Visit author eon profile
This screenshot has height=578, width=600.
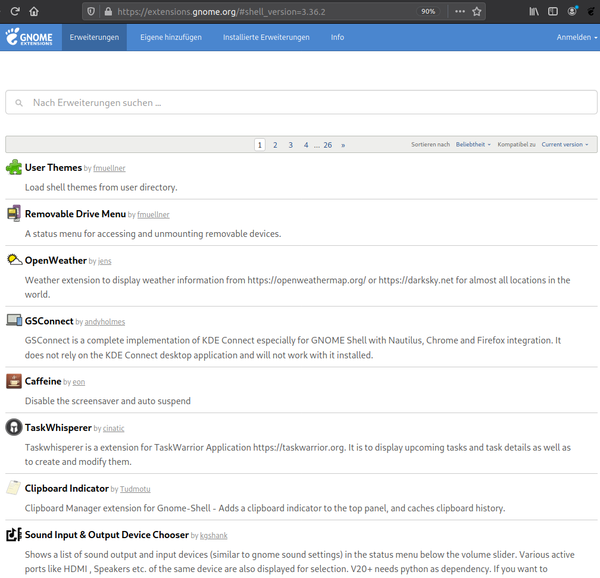[79, 382]
